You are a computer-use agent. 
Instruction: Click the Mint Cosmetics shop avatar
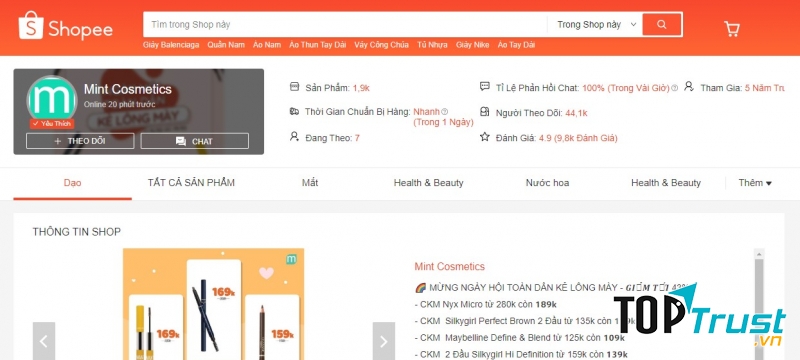(x=53, y=100)
